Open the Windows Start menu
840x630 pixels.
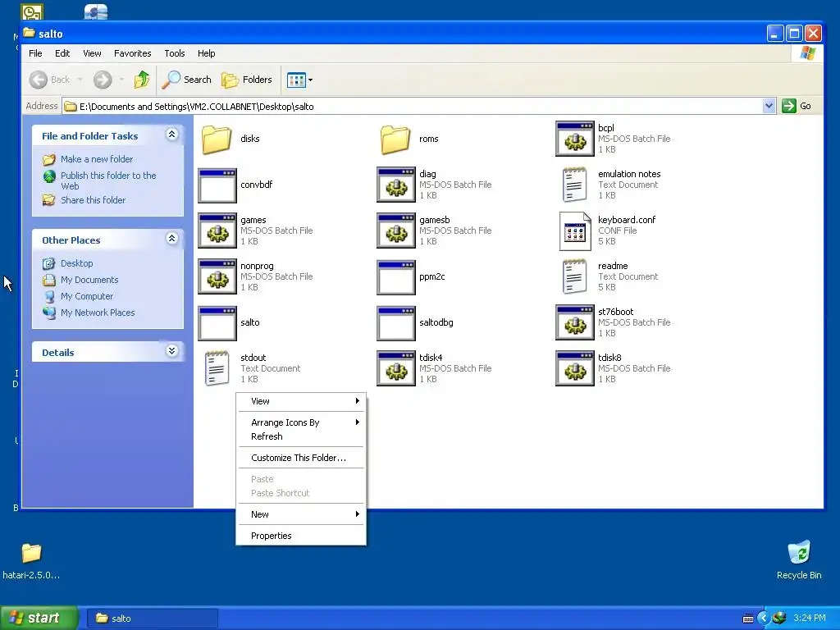click(x=39, y=618)
